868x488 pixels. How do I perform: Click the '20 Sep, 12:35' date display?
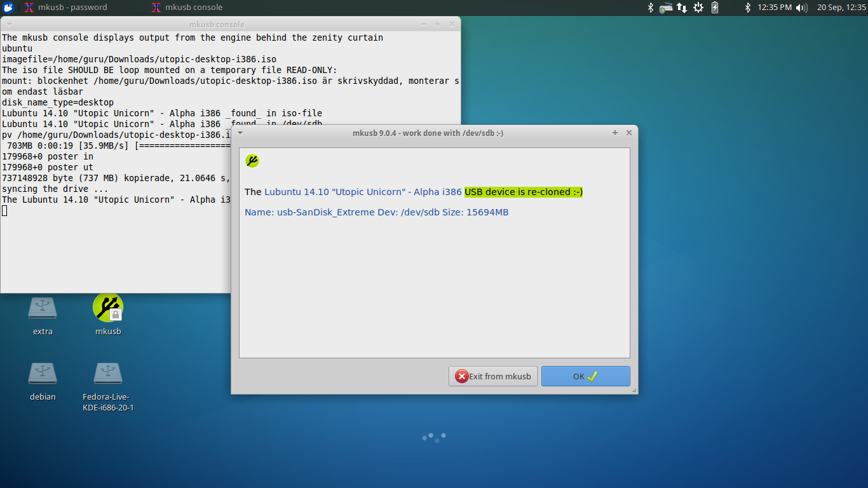coord(841,8)
